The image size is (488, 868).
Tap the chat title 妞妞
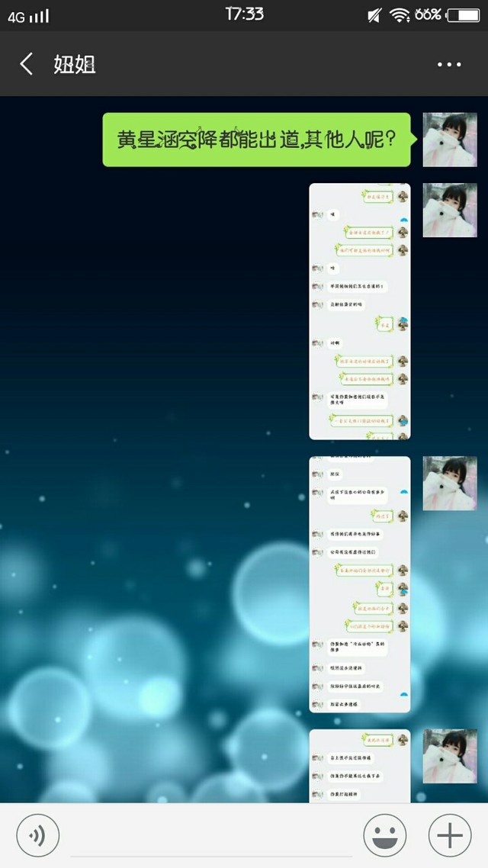tap(75, 64)
